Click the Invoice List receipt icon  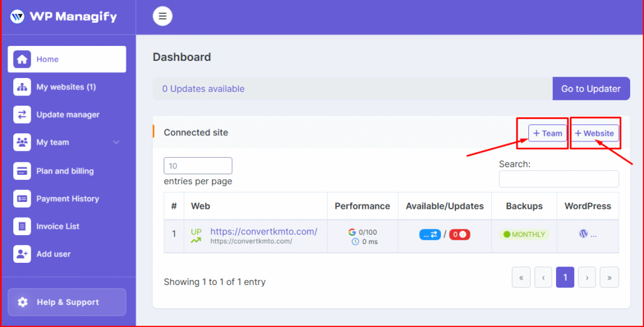coord(22,226)
